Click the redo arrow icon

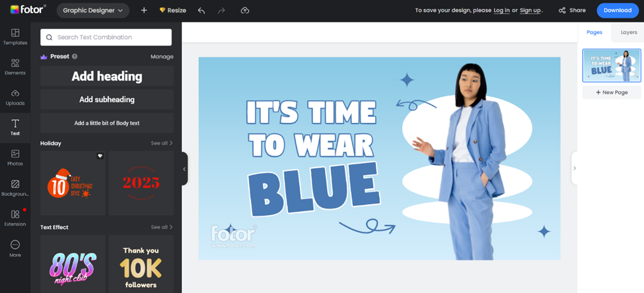click(x=222, y=11)
